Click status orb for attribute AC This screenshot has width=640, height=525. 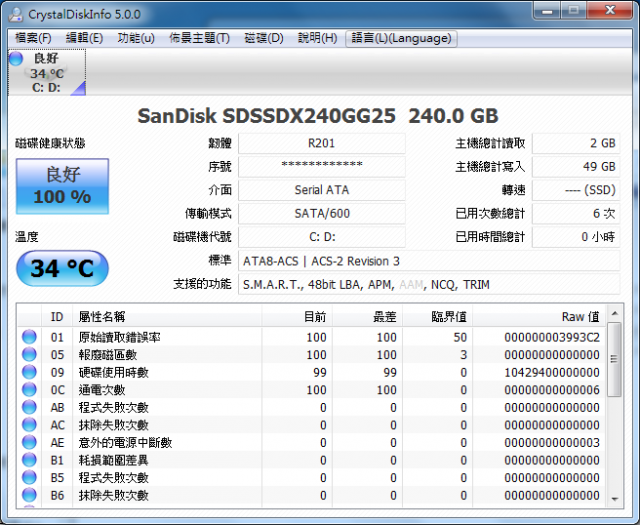coord(29,425)
